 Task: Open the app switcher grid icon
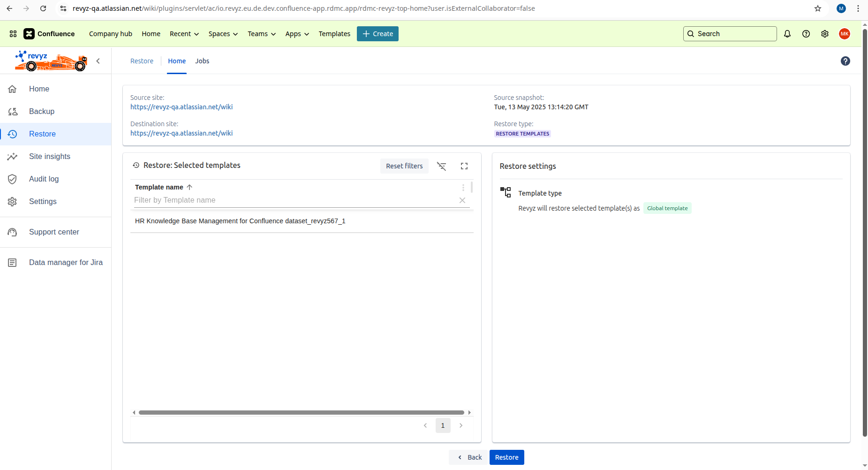click(x=13, y=34)
